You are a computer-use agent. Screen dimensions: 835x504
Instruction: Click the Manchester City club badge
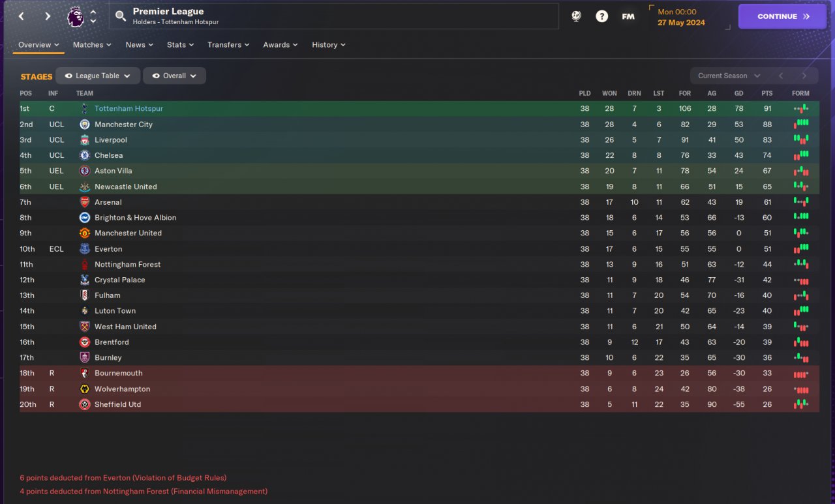coord(84,125)
